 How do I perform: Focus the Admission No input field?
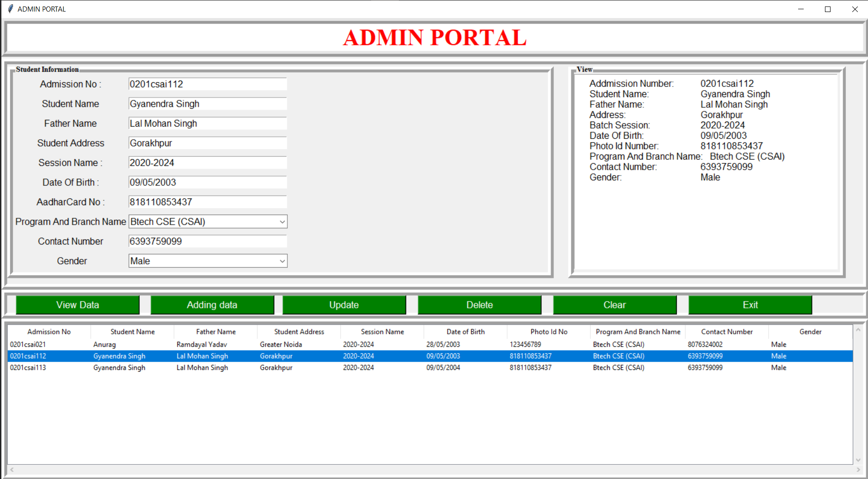[x=208, y=84]
